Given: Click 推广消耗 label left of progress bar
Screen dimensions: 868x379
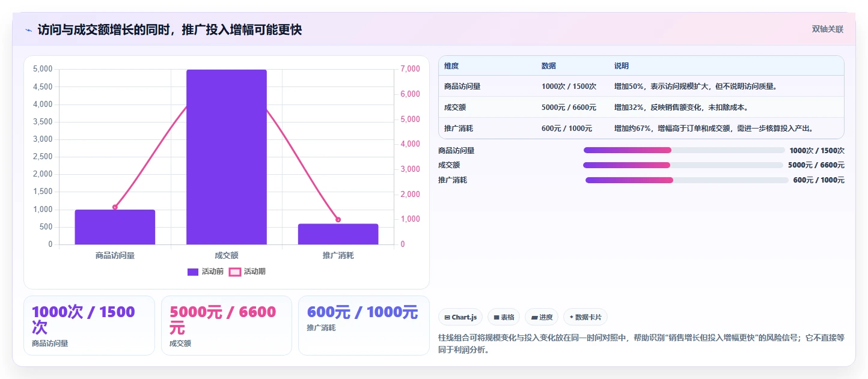Looking at the screenshot, I should (453, 180).
